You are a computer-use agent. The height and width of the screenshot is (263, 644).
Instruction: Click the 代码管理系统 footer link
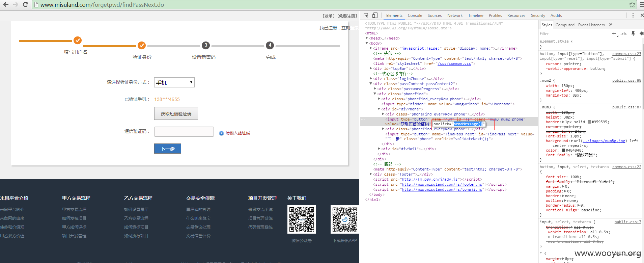coord(260,227)
